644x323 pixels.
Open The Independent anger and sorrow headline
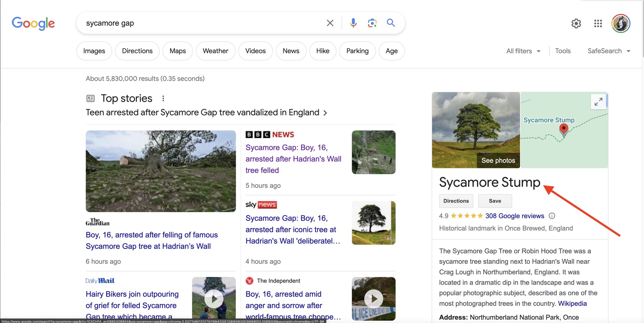(293, 305)
